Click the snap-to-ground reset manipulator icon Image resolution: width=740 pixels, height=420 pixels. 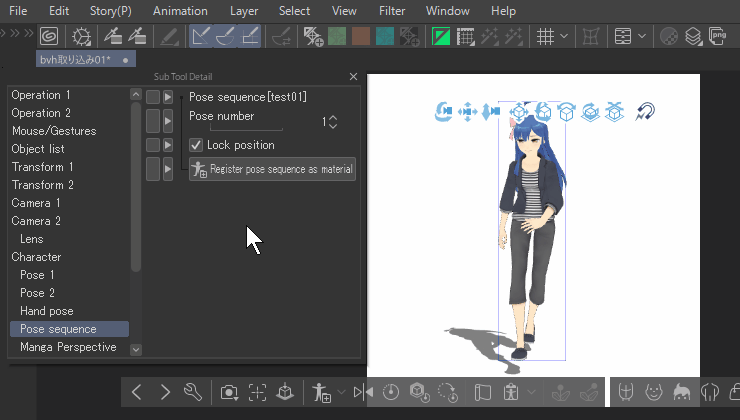645,112
